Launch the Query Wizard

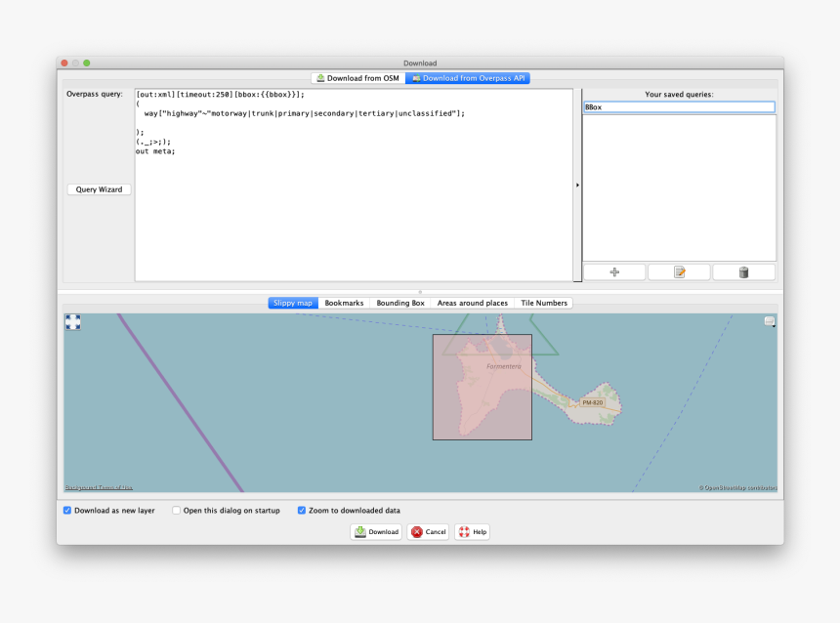[x=99, y=189]
